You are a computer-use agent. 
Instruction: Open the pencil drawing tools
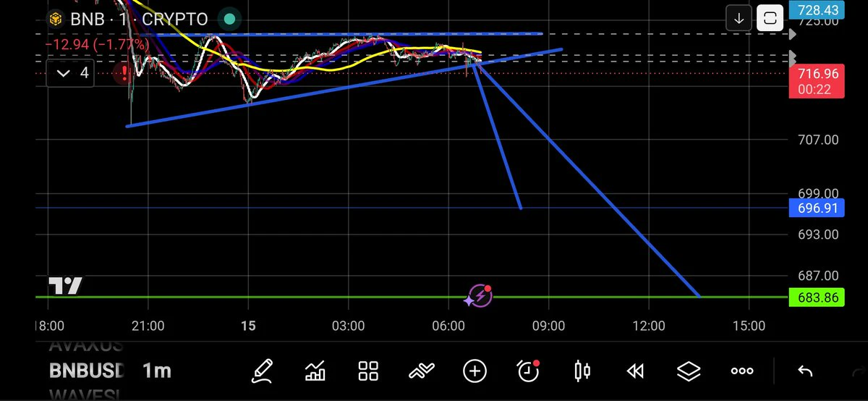[261, 371]
